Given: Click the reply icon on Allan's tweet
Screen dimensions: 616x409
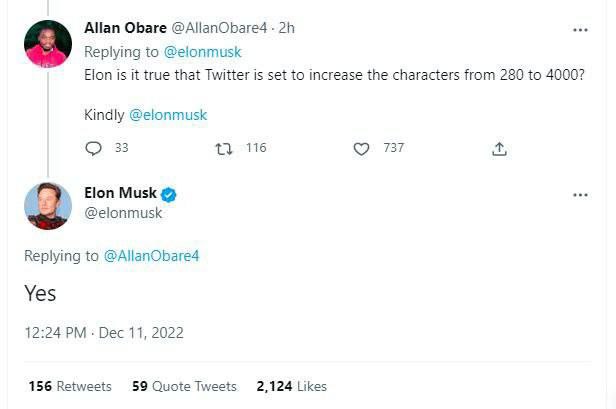Looking at the screenshot, I should pos(93,148).
